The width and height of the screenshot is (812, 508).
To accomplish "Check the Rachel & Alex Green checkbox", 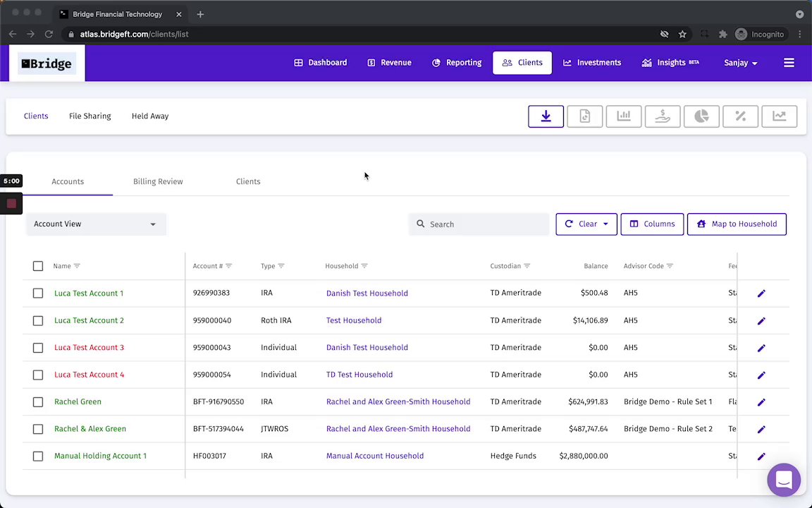I will (38, 429).
